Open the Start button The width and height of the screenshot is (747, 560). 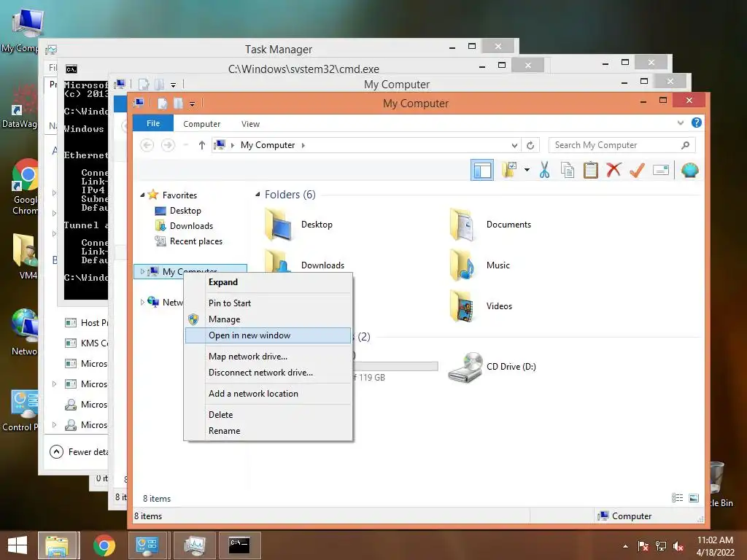pos(18,545)
